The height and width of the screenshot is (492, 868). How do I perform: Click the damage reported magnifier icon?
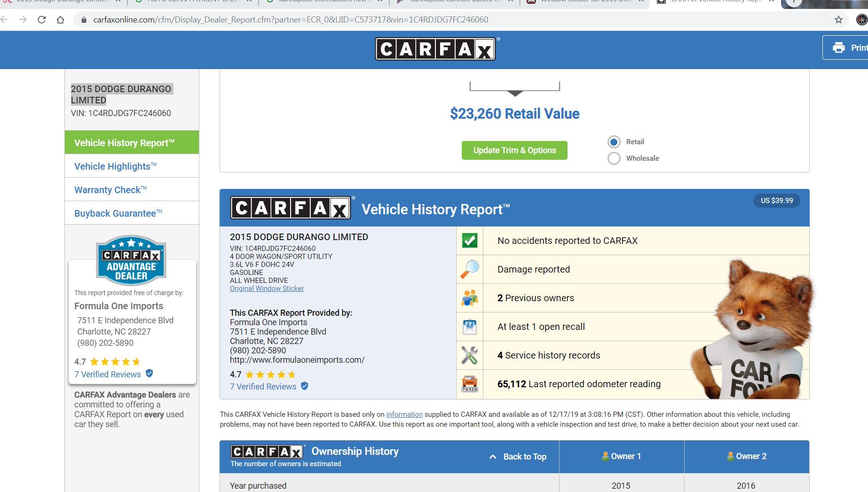point(469,269)
